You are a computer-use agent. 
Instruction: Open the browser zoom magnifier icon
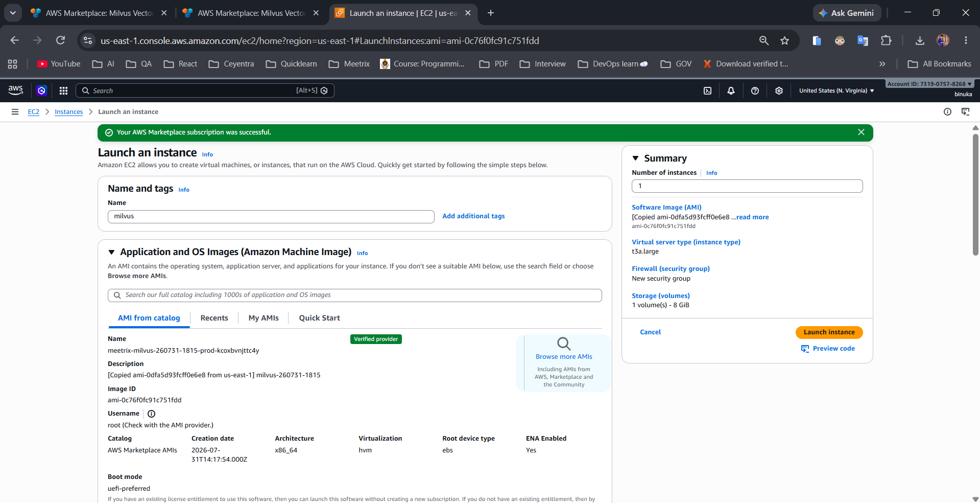click(x=763, y=40)
